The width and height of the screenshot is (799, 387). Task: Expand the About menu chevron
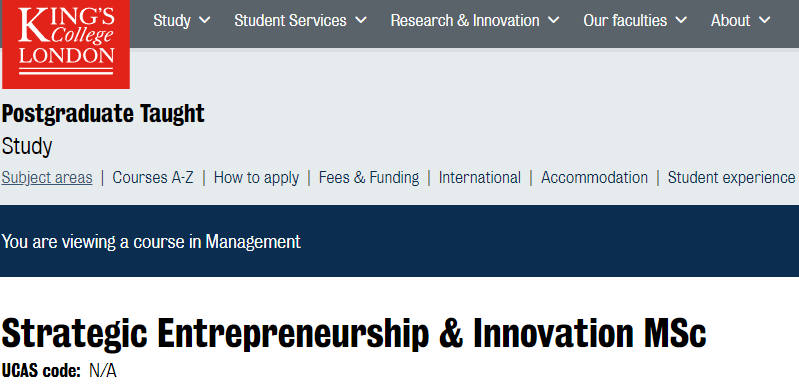764,20
